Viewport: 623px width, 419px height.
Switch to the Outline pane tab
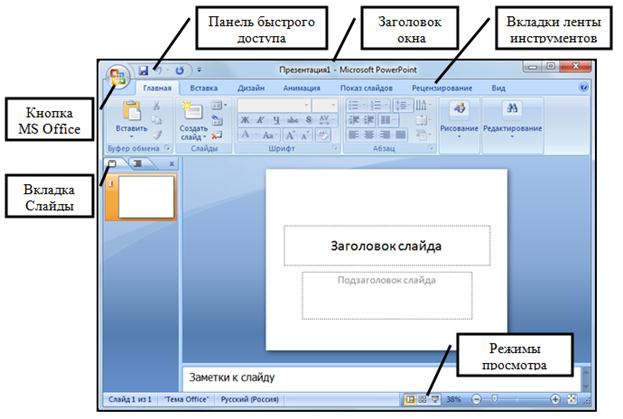(137, 163)
